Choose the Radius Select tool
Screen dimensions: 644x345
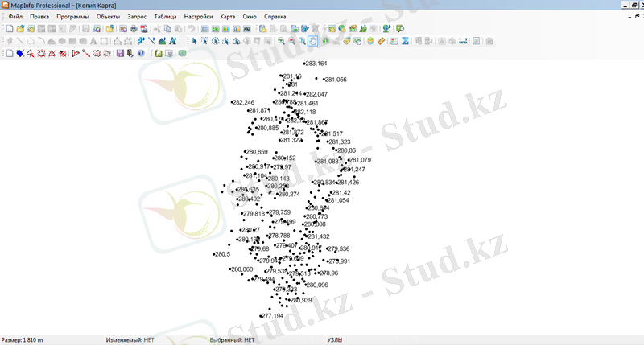(215, 41)
